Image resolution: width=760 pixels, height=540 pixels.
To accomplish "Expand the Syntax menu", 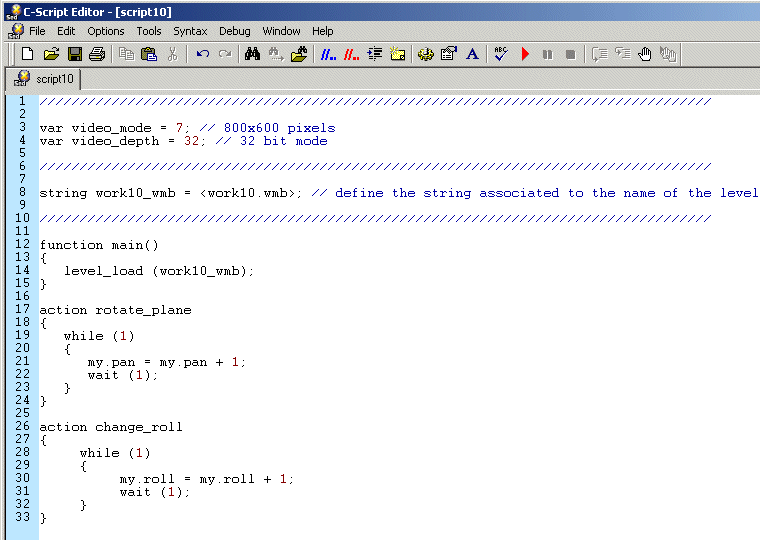I will point(190,31).
